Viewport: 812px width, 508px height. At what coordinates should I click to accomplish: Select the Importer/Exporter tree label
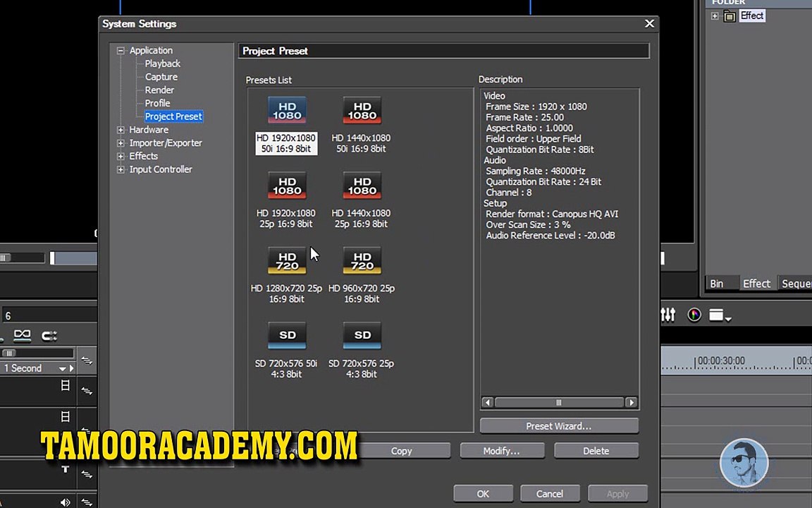click(x=166, y=143)
